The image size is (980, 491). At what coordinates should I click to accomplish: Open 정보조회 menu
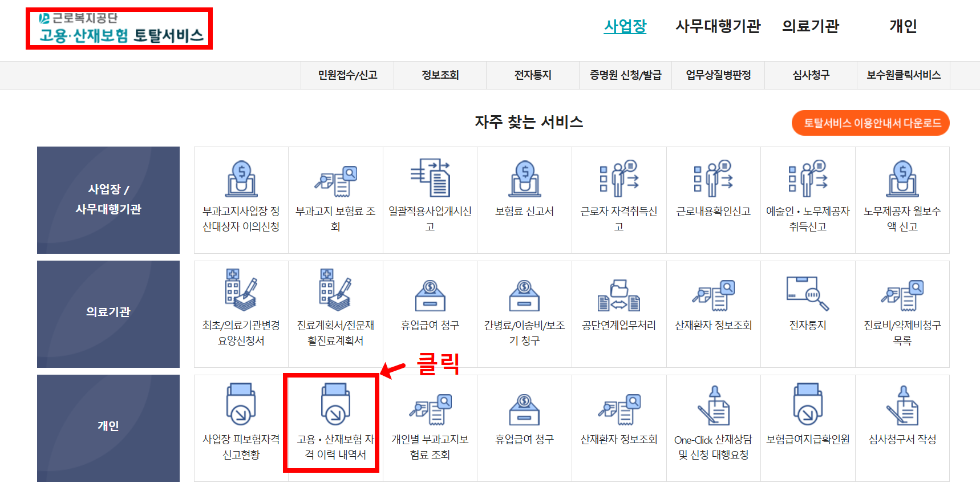pos(440,75)
